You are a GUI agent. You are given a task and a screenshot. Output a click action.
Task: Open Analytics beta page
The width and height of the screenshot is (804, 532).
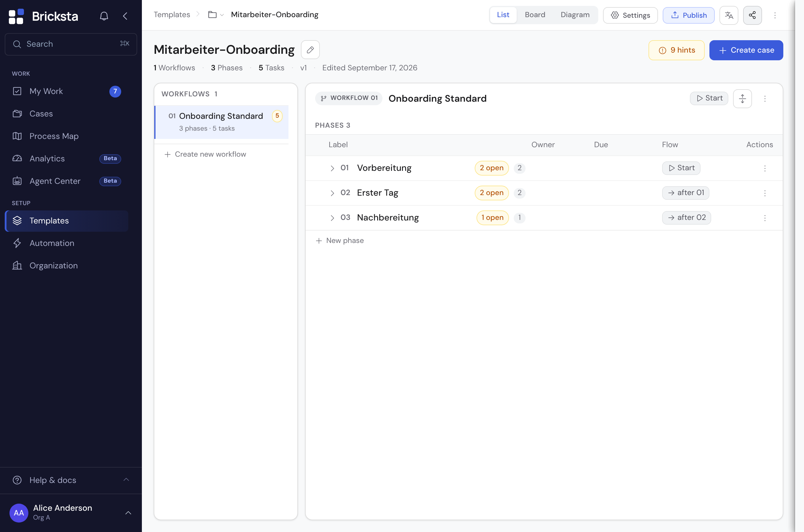pyautogui.click(x=67, y=158)
